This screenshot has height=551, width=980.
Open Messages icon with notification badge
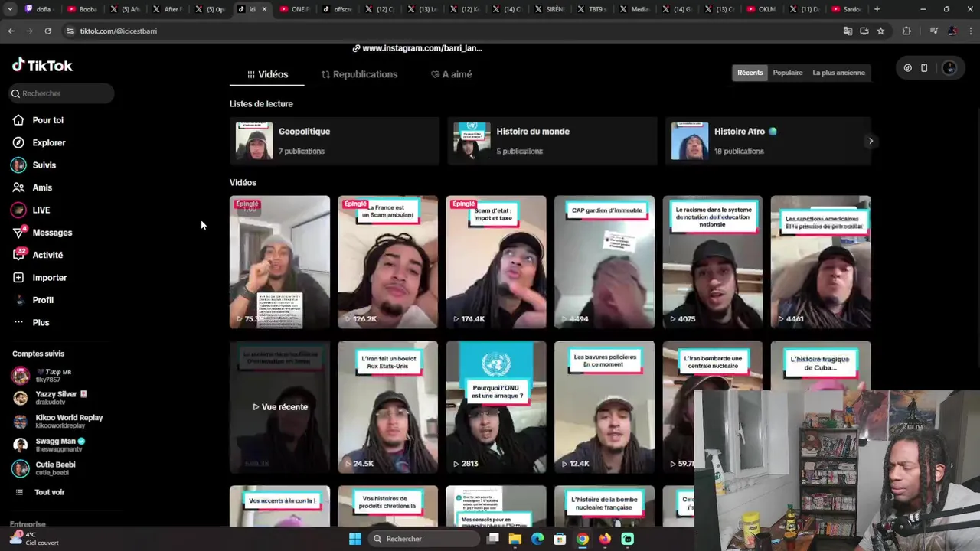18,232
